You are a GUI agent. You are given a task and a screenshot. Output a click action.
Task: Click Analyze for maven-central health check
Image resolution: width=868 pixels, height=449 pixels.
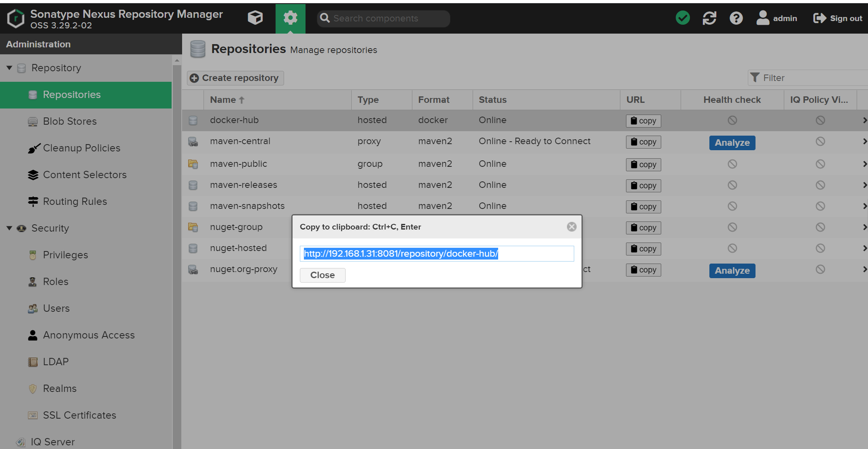(732, 143)
